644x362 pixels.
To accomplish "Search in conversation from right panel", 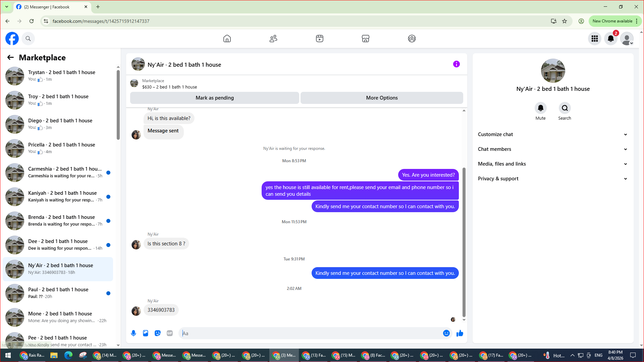I will pyautogui.click(x=565, y=108).
